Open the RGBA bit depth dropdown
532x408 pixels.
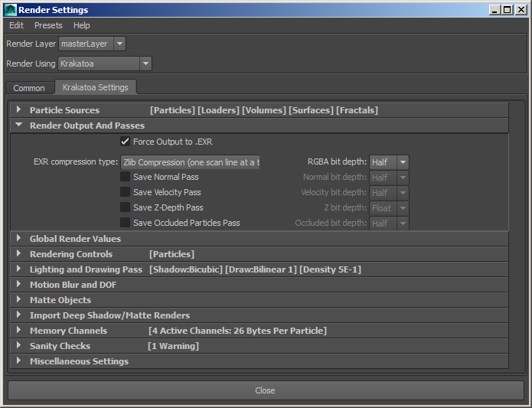tap(389, 162)
